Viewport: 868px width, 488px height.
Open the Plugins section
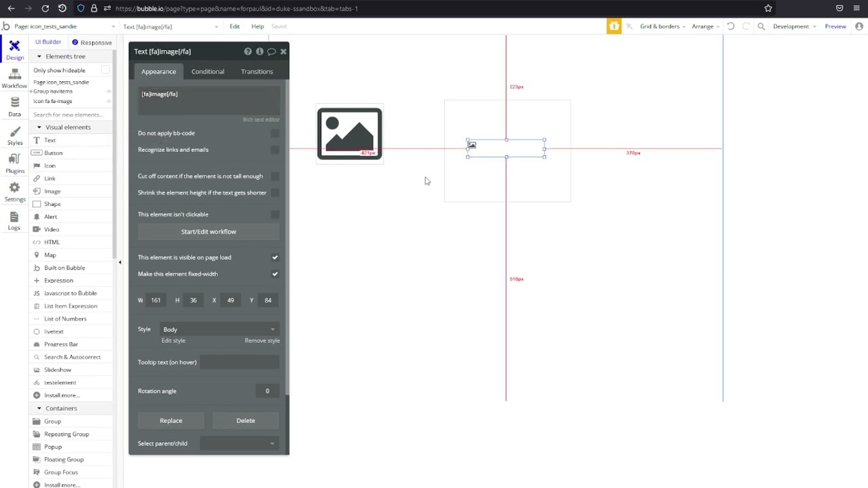click(14, 163)
